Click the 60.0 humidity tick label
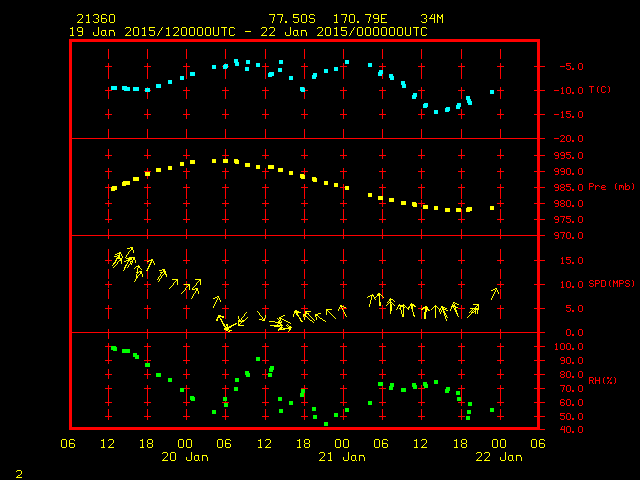Image resolution: width=640 pixels, height=480 pixels. [571, 402]
